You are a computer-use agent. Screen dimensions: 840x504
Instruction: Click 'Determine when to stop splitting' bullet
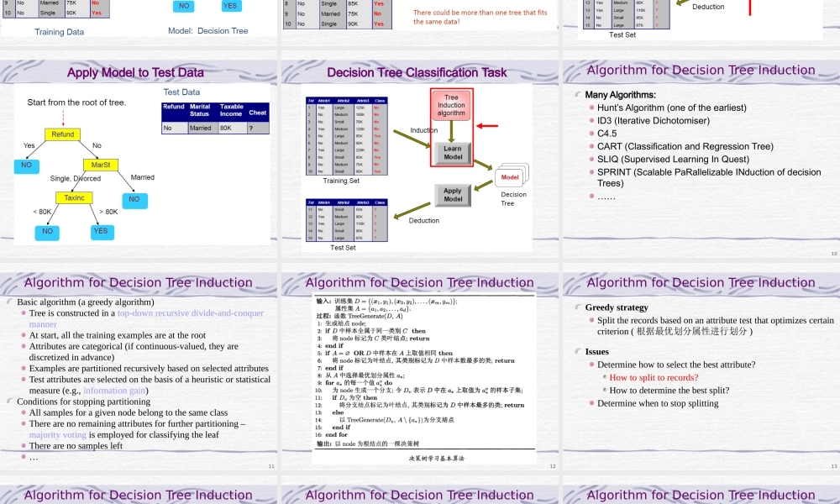pos(658,403)
